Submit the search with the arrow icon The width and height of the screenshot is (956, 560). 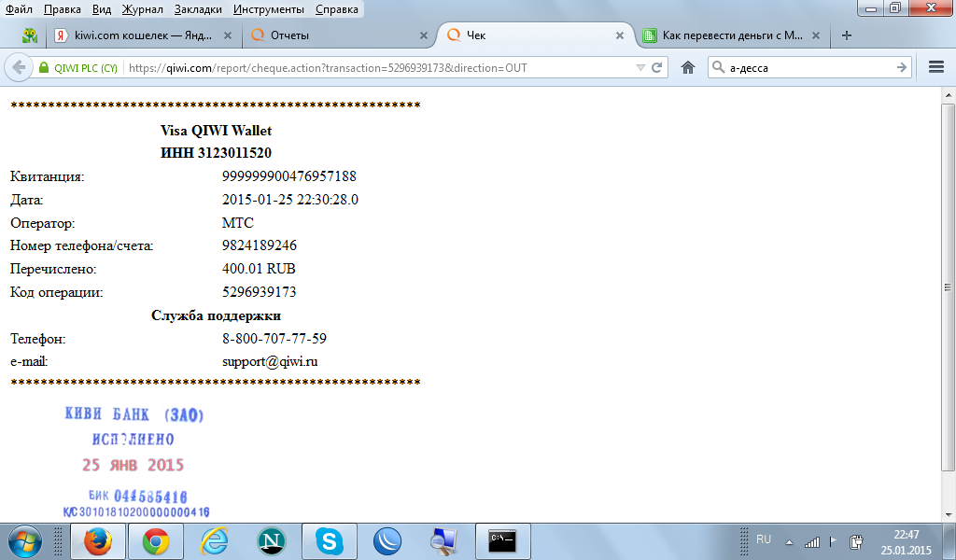(x=902, y=67)
